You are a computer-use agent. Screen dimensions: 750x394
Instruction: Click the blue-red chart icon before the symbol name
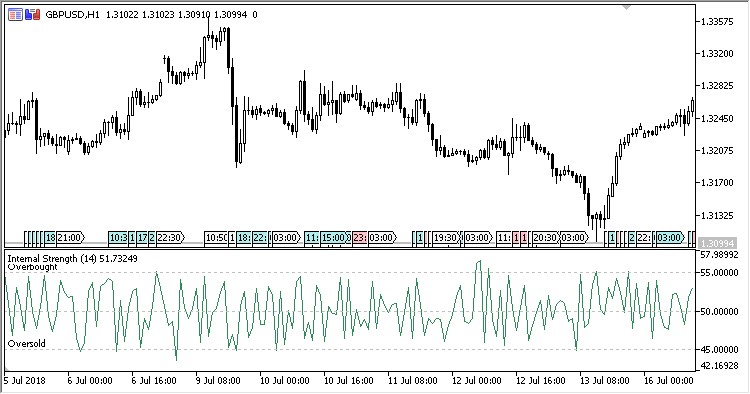pos(33,15)
